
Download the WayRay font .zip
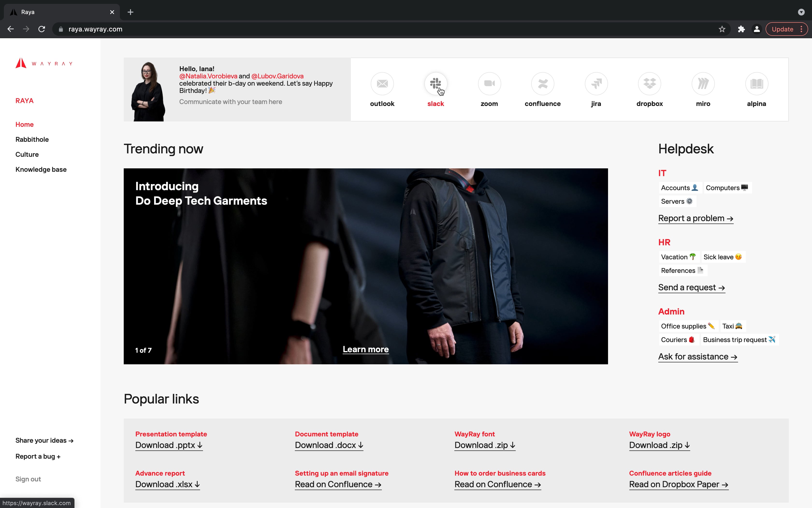485,446
